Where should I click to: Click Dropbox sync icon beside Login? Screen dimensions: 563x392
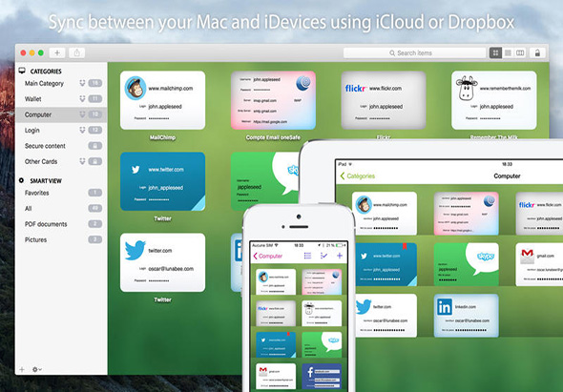(x=82, y=130)
